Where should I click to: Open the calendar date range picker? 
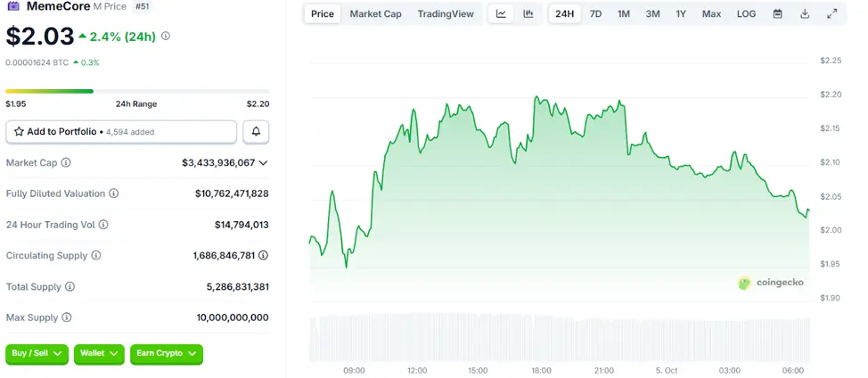point(777,14)
